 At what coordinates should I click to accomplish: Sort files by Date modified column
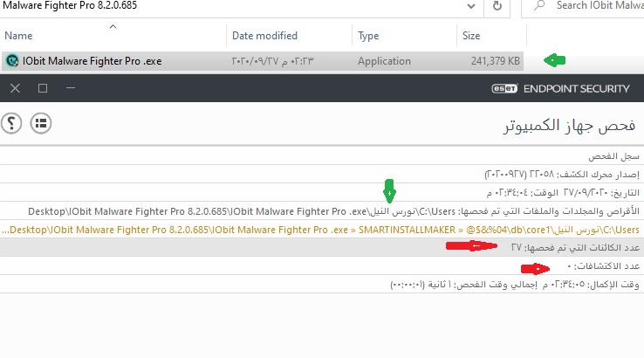point(264,36)
